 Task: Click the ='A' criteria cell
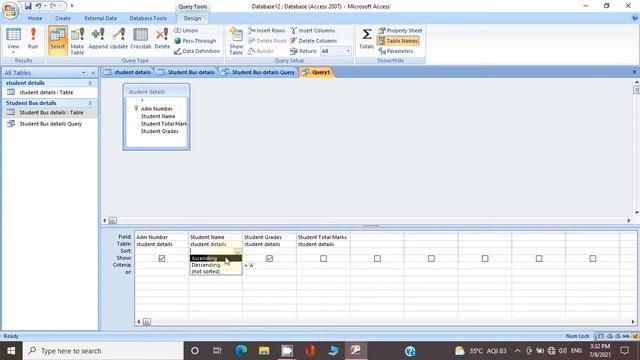coord(269,265)
